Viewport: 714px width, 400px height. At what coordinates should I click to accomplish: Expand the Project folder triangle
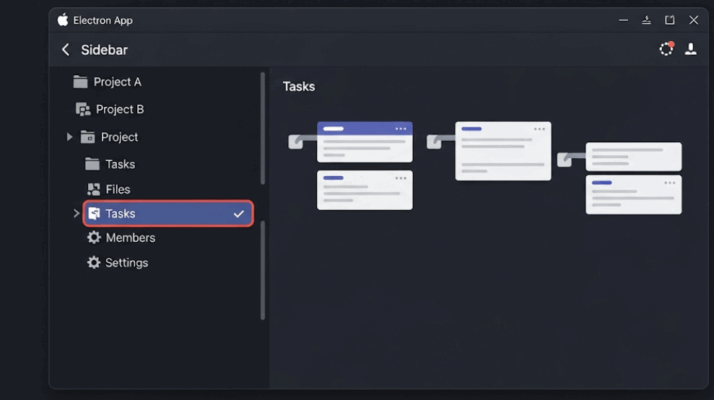click(69, 137)
